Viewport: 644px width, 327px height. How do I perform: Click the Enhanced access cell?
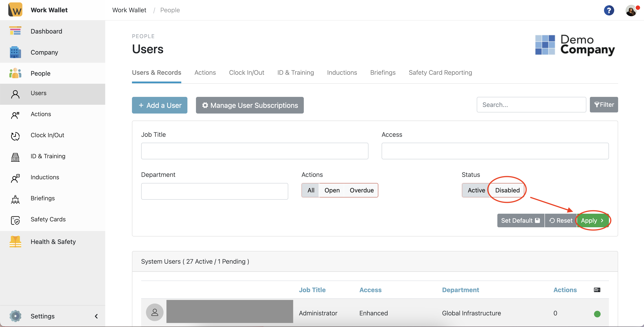point(374,313)
